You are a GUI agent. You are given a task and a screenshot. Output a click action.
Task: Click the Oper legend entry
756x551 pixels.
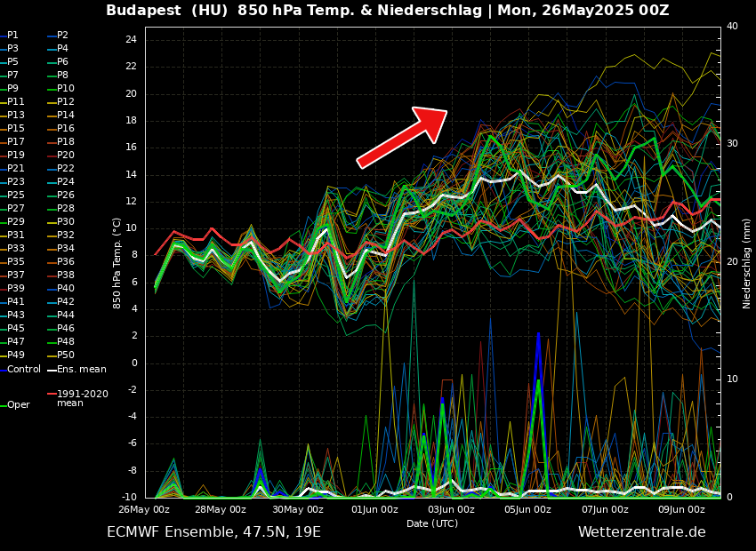click(x=18, y=405)
